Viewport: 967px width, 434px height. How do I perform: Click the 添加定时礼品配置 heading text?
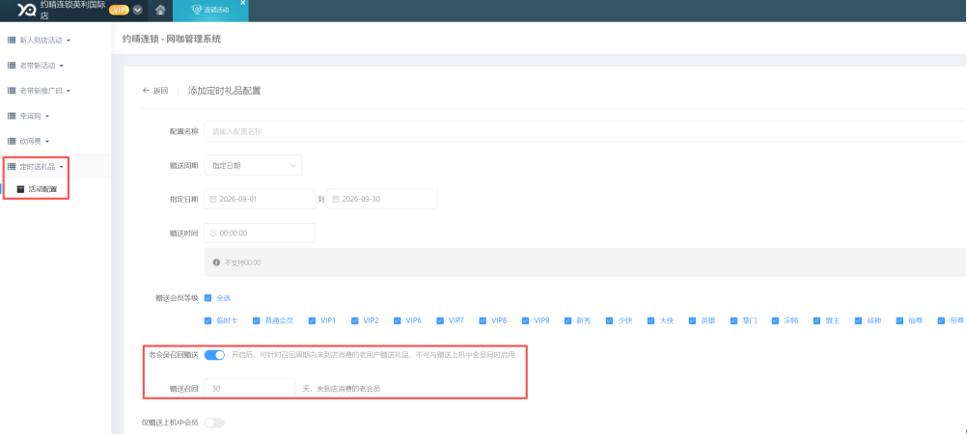224,91
